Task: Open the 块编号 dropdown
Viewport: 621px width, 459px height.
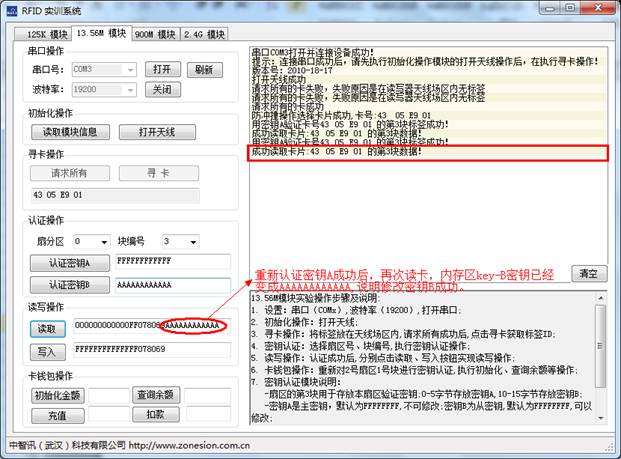Action: [x=180, y=241]
